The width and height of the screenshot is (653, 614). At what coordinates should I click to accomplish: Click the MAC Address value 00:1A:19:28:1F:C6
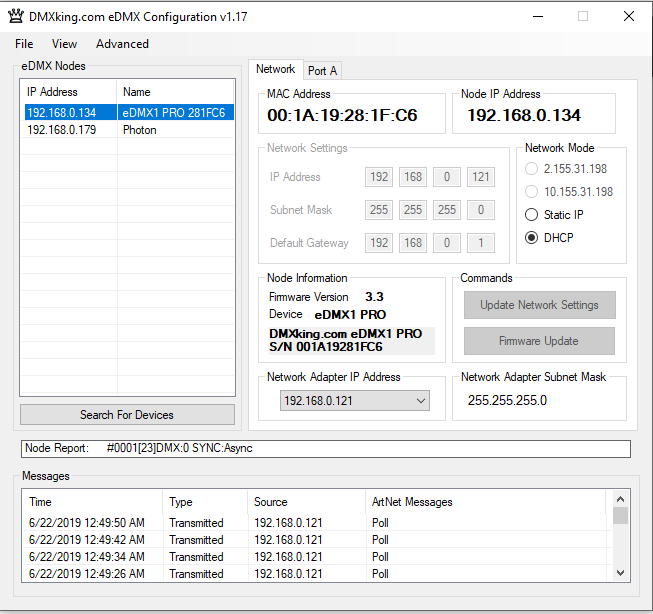pos(342,115)
